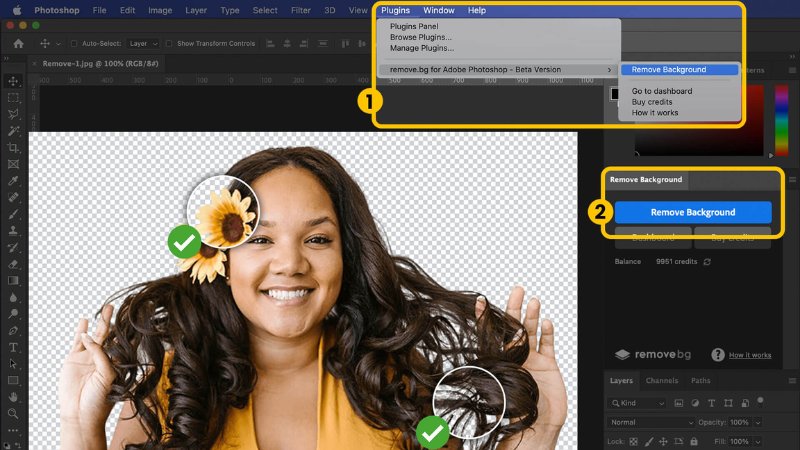800x450 pixels.
Task: Select the Rectangular Marquee tool
Action: coord(13,97)
